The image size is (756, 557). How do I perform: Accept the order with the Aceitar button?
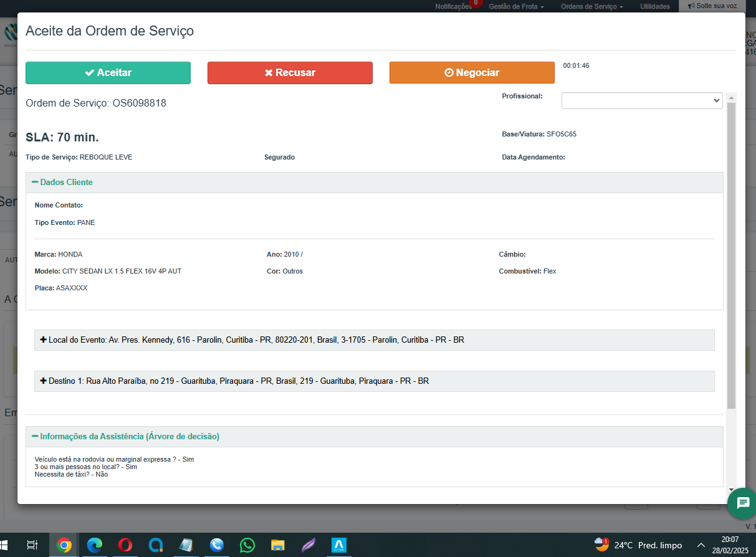(x=108, y=72)
